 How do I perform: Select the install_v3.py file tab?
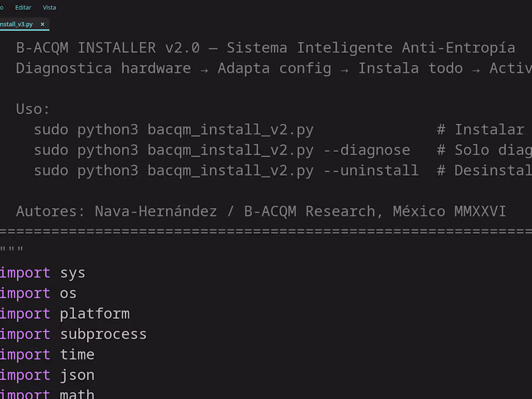16,24
